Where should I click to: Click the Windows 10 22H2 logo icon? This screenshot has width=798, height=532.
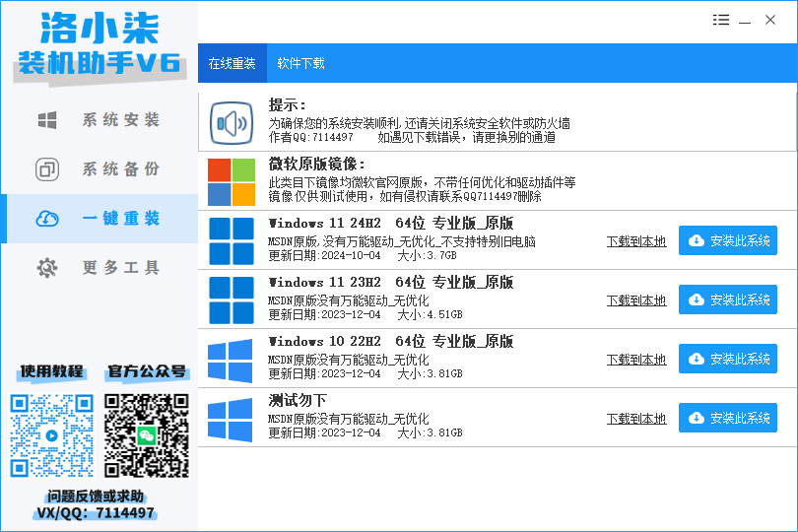click(232, 360)
